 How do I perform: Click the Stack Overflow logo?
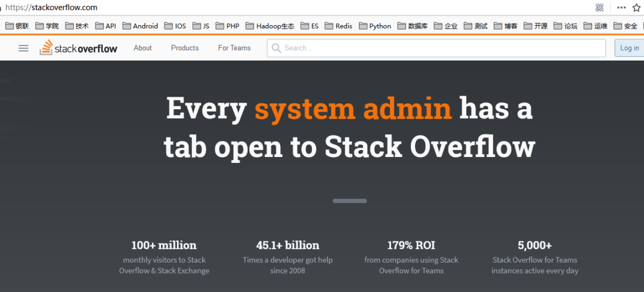[x=79, y=48]
